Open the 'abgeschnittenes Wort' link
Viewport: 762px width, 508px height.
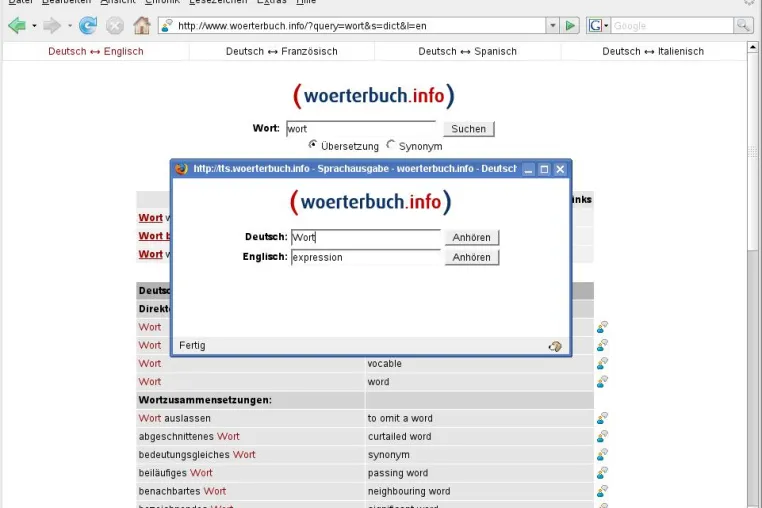pyautogui.click(x=189, y=437)
